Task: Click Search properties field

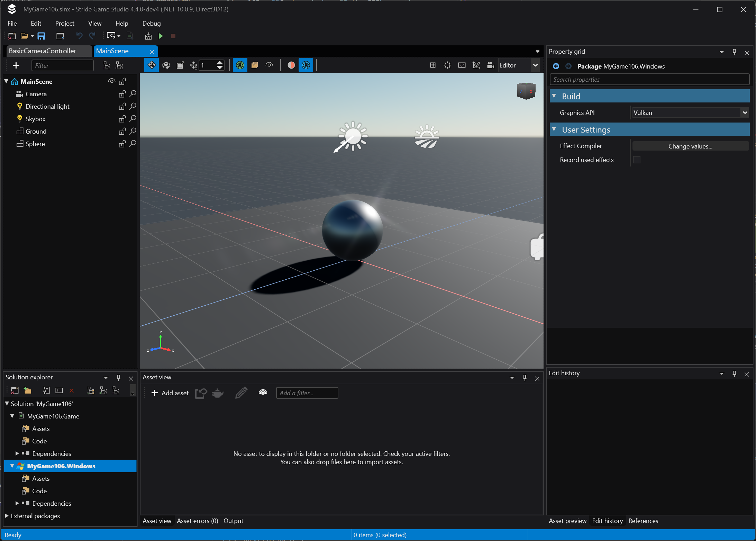Action: [x=649, y=79]
